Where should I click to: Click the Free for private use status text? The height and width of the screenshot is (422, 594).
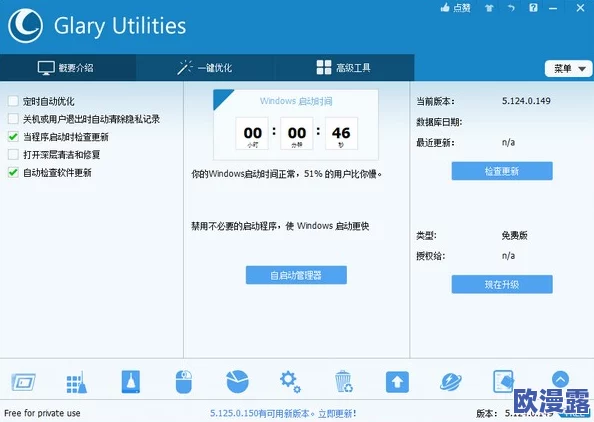[42, 413]
